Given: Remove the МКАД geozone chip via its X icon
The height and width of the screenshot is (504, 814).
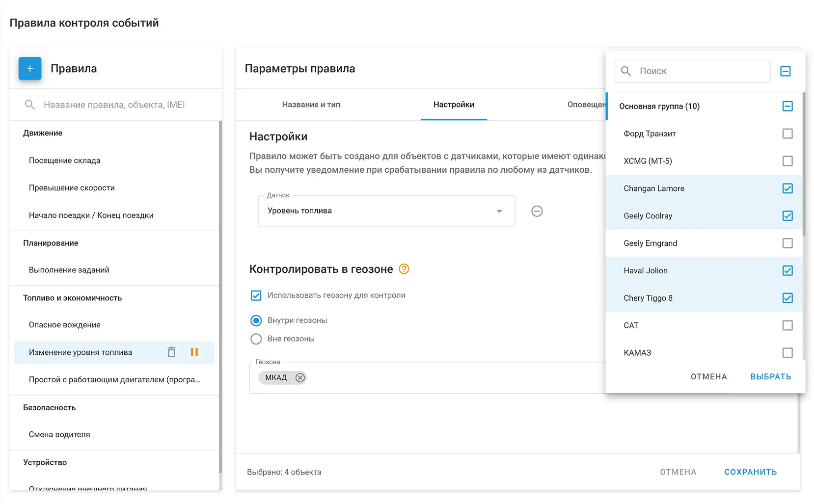Looking at the screenshot, I should click(301, 377).
